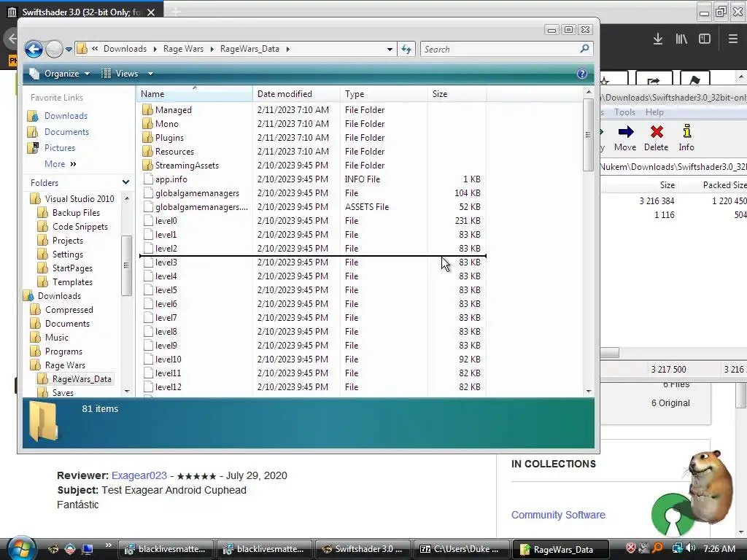Select the StreamingAssets folder icon
Screen dimensions: 747x560
(147, 165)
